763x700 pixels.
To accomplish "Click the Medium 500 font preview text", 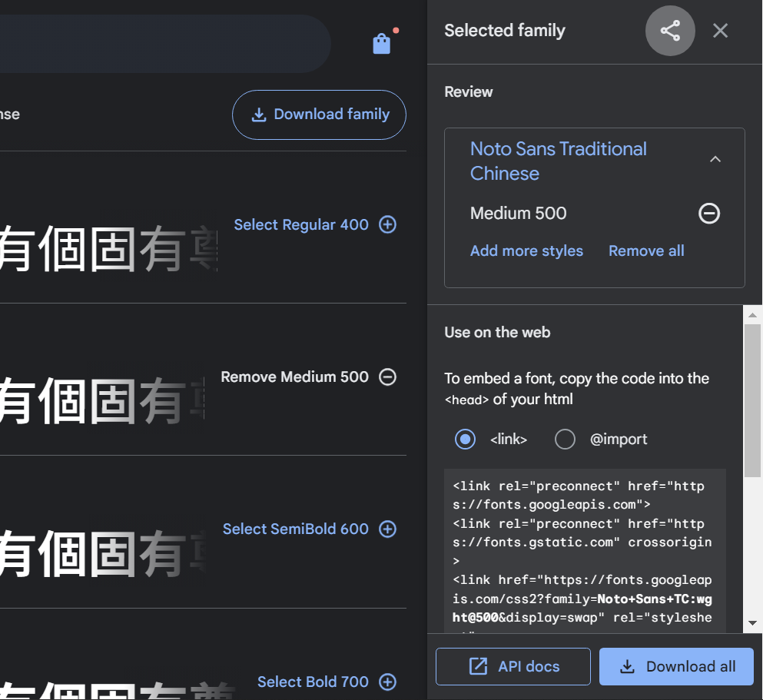I will [x=102, y=401].
